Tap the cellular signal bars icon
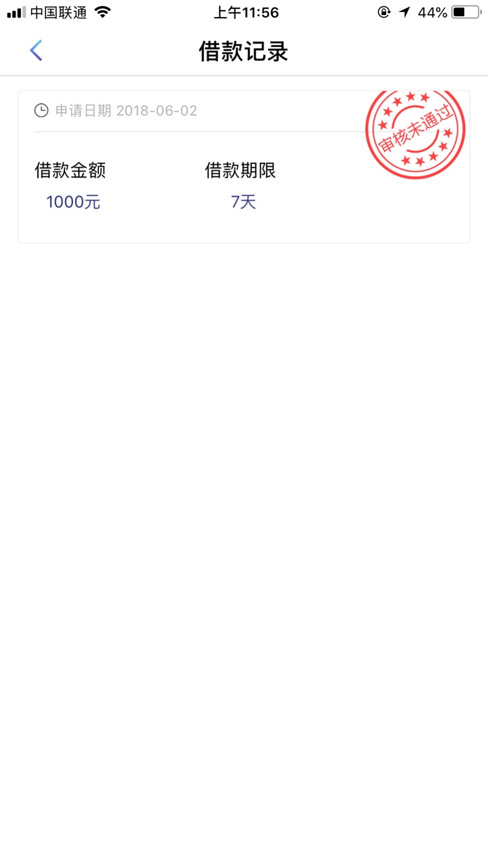Image resolution: width=488 pixels, height=868 pixels. click(x=16, y=12)
